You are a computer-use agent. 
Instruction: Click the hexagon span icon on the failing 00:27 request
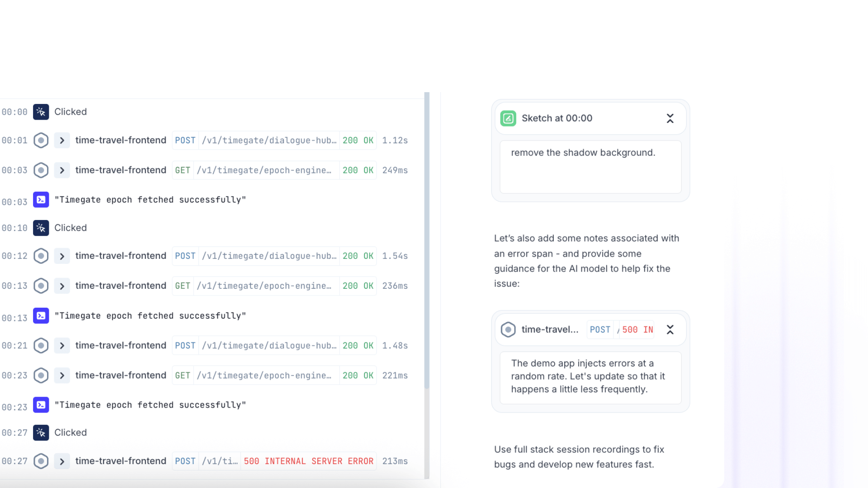(41, 461)
